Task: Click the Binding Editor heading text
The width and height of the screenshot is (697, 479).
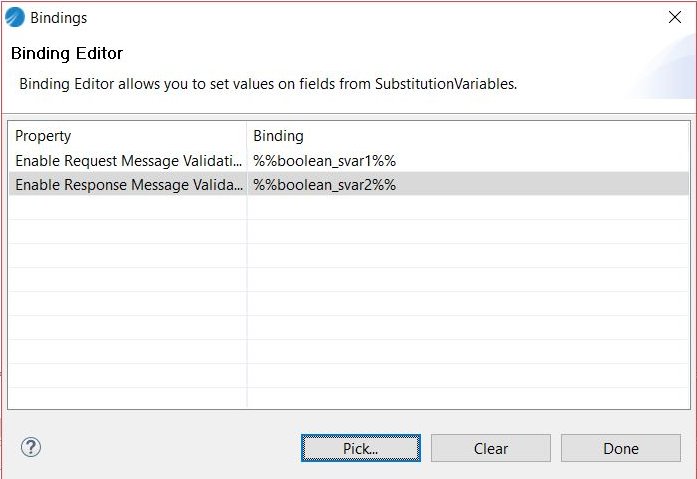Action: coord(67,53)
